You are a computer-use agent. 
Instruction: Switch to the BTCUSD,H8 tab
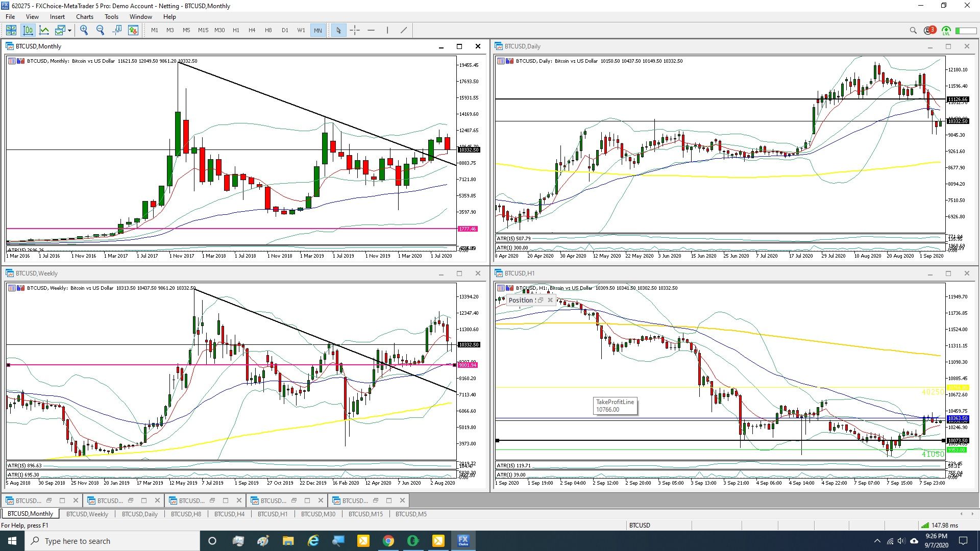186,514
